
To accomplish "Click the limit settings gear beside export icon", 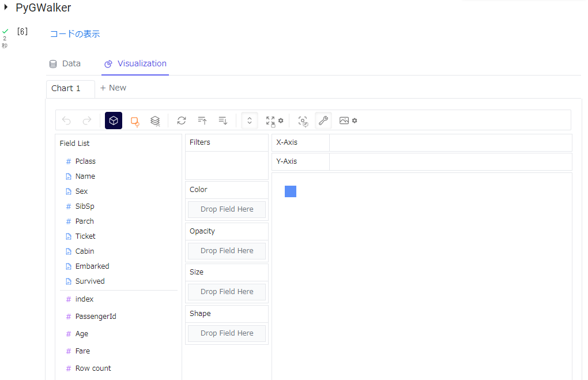I will point(354,121).
